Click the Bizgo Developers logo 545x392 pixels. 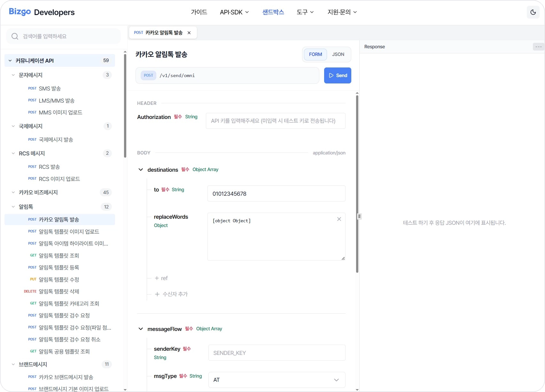(x=41, y=12)
